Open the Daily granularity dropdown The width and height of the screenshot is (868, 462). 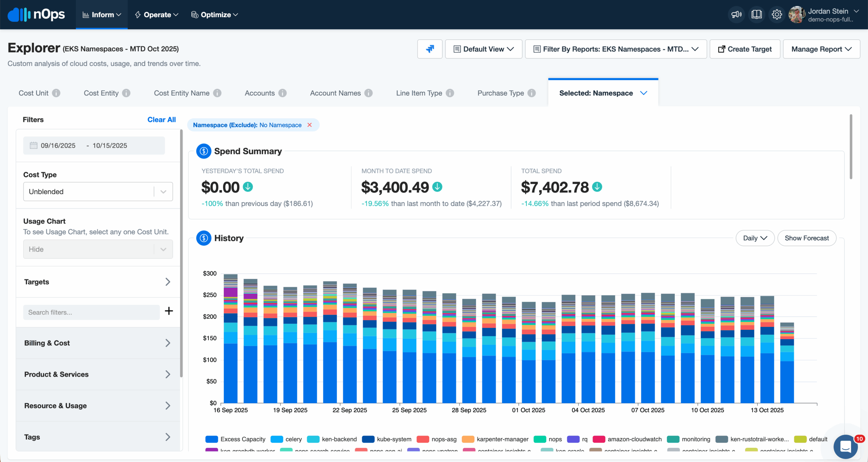tap(755, 238)
